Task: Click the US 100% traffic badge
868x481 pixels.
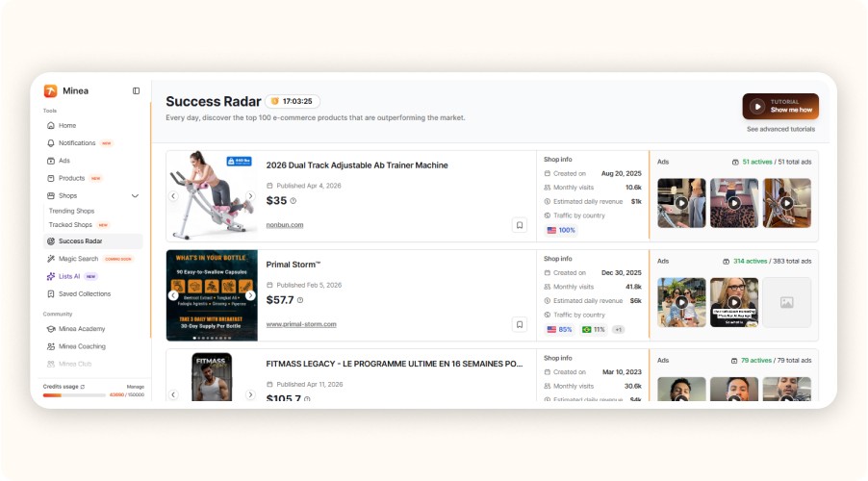Action: pos(561,230)
